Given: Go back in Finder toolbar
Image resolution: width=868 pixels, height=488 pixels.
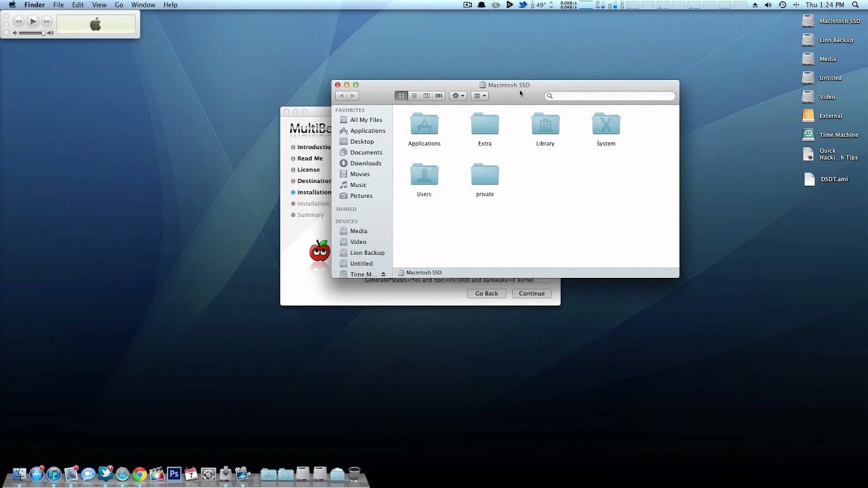Looking at the screenshot, I should [340, 96].
